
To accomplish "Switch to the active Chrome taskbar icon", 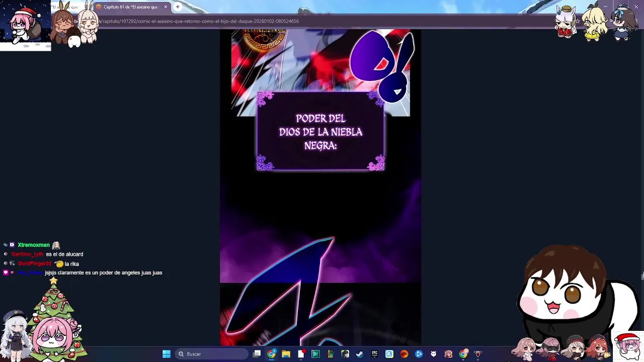I will tap(271, 354).
